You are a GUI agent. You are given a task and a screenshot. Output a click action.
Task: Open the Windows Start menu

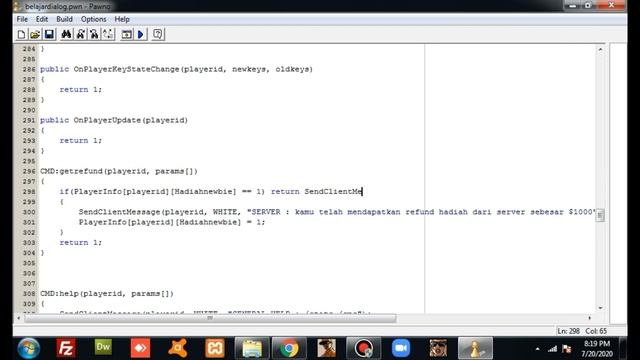point(29,348)
